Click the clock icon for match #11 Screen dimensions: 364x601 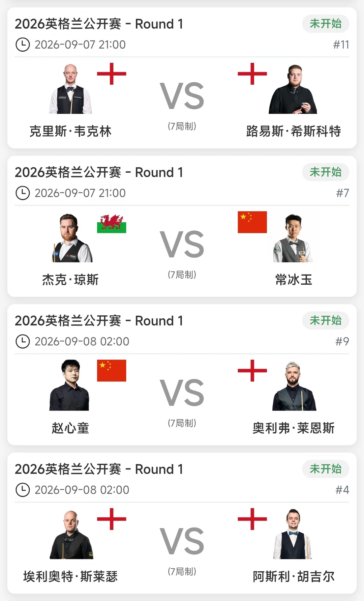click(23, 45)
